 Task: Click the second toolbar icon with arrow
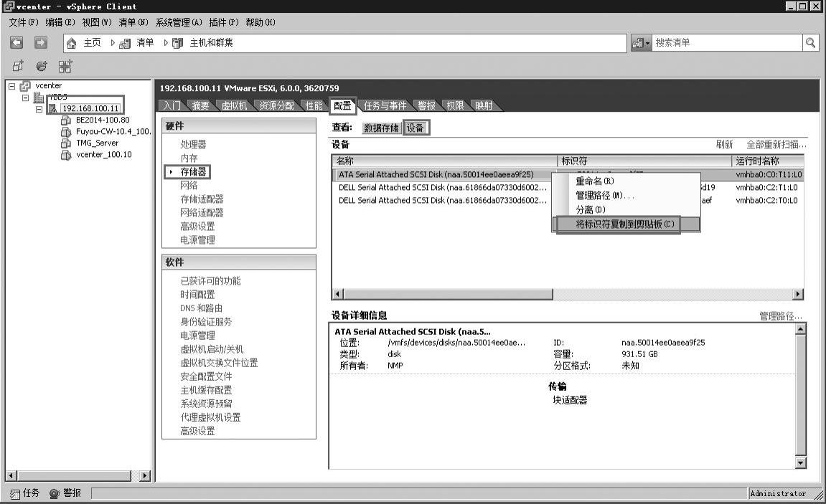point(41,66)
